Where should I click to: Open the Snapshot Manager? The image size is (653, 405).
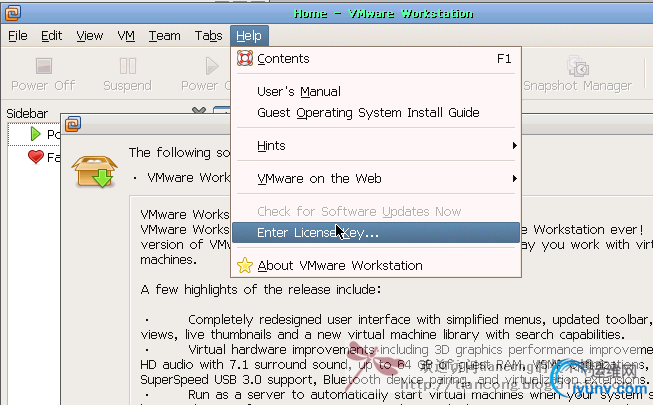pyautogui.click(x=578, y=74)
